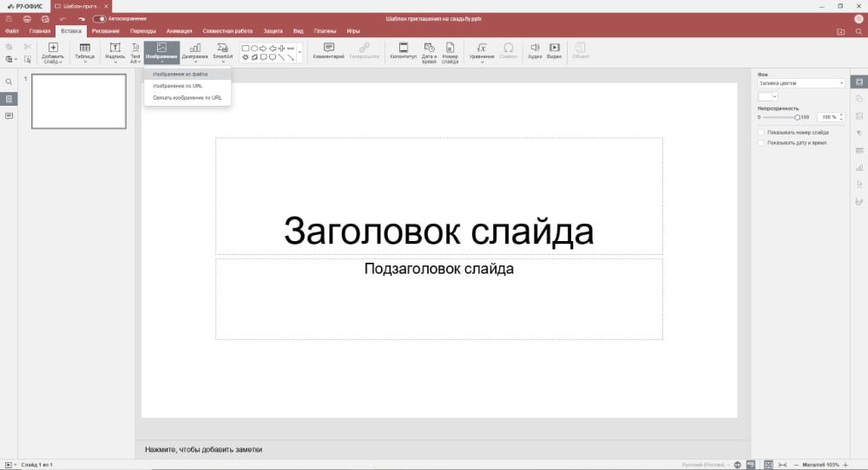Viewport: 868px width, 470px height.
Task: Click 'Нажмите, чтобы добавить заметки' notes area
Action: pyautogui.click(x=204, y=449)
